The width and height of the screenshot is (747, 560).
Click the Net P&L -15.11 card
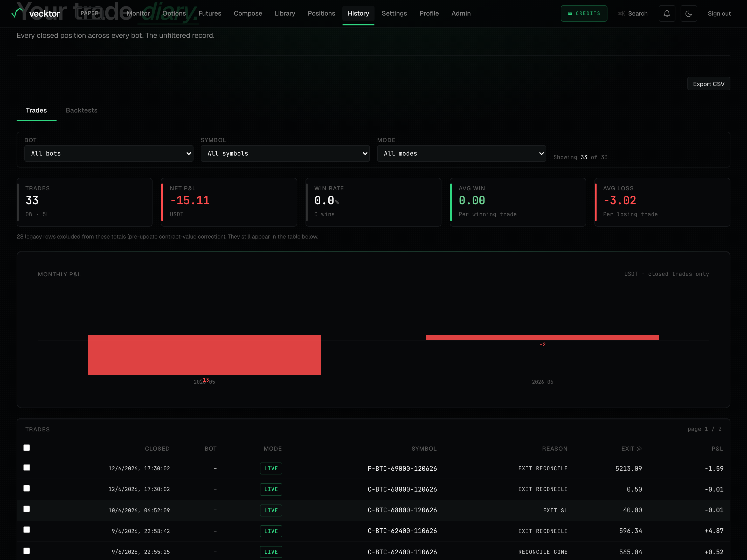(x=229, y=202)
